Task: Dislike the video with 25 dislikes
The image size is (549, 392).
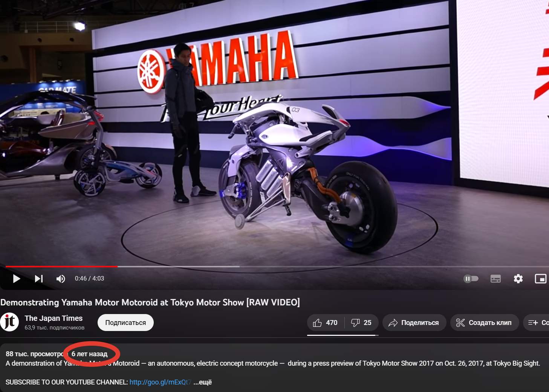Action: coord(361,323)
